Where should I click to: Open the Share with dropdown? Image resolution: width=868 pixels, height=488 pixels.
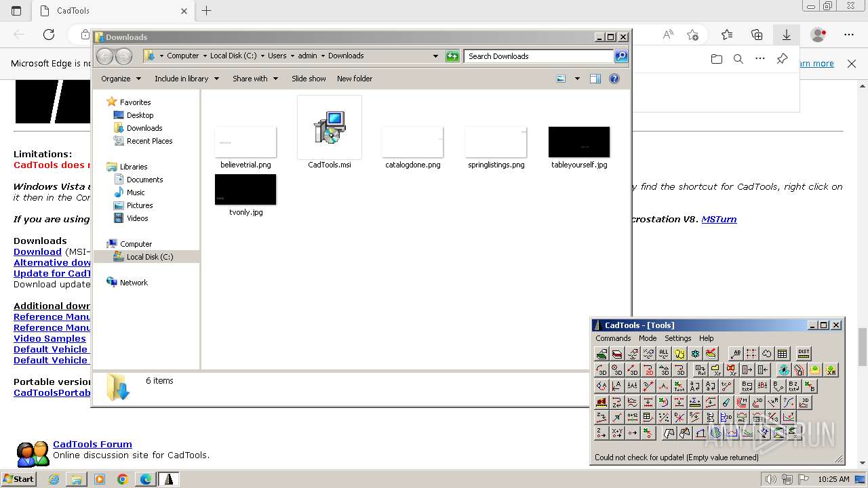tap(256, 79)
